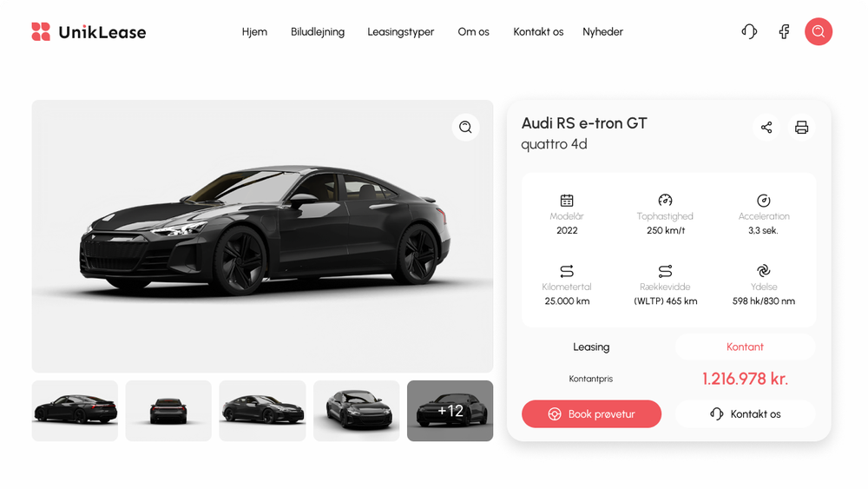Image resolution: width=868 pixels, height=489 pixels.
Task: Select the Kontant pricing tab
Action: [x=745, y=347]
